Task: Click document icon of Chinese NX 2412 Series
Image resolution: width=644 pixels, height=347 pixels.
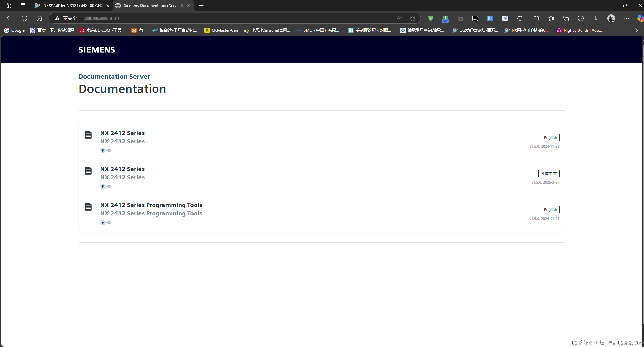Action: click(88, 171)
